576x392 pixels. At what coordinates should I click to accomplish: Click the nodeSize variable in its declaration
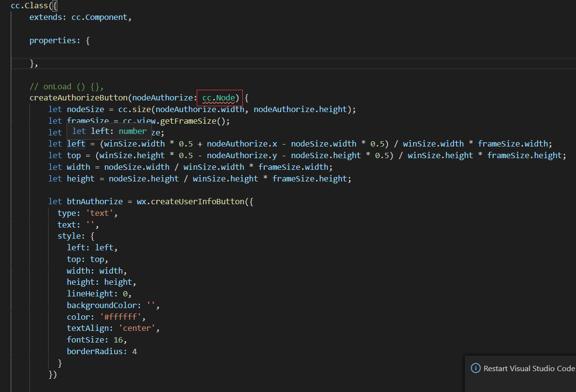(83, 109)
